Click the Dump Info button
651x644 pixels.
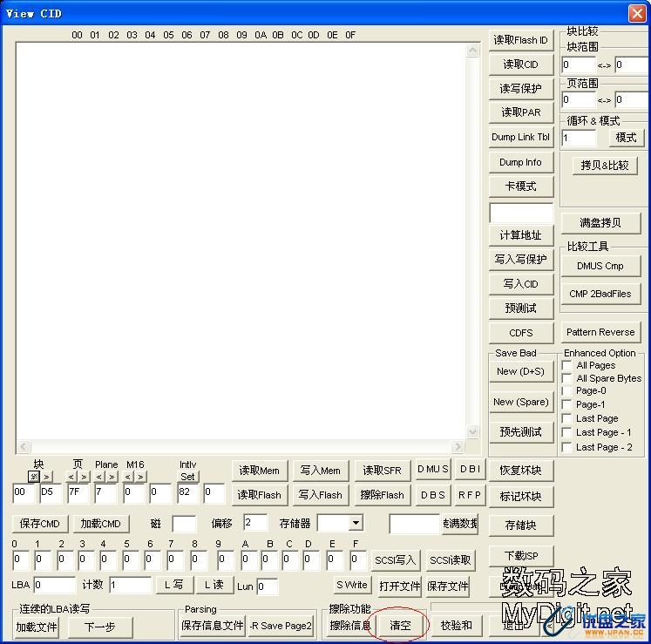click(x=521, y=162)
